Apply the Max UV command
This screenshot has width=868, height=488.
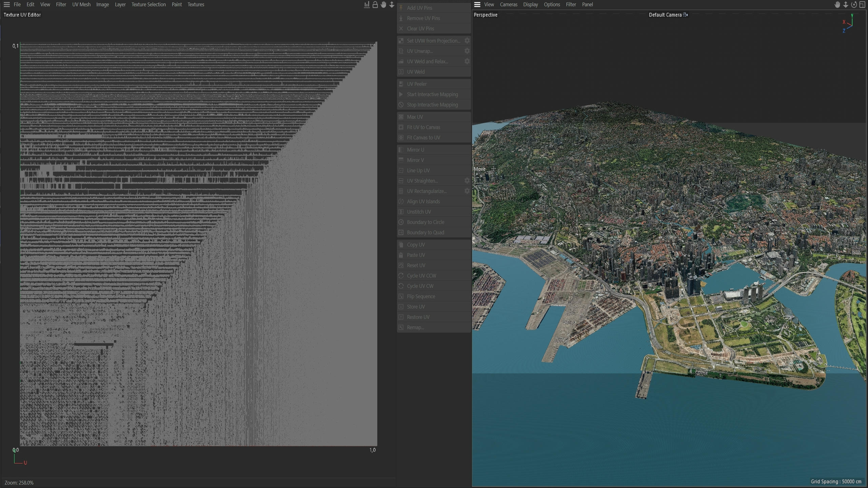pos(434,117)
